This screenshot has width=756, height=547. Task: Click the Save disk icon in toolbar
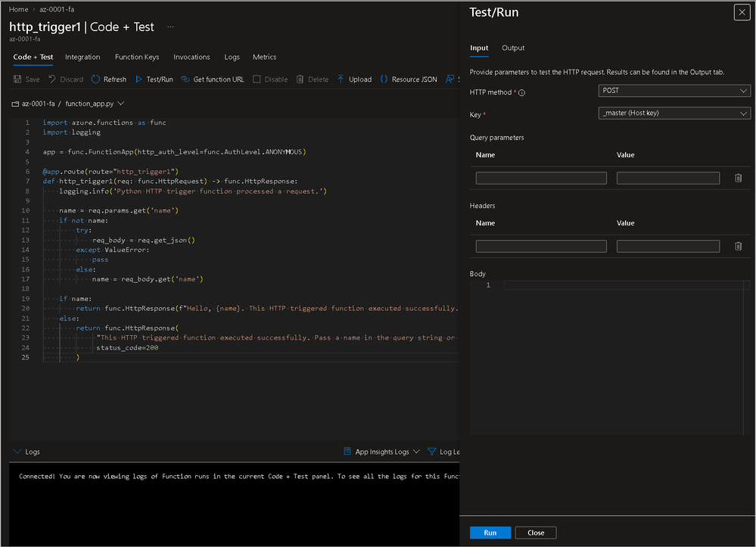tap(17, 79)
